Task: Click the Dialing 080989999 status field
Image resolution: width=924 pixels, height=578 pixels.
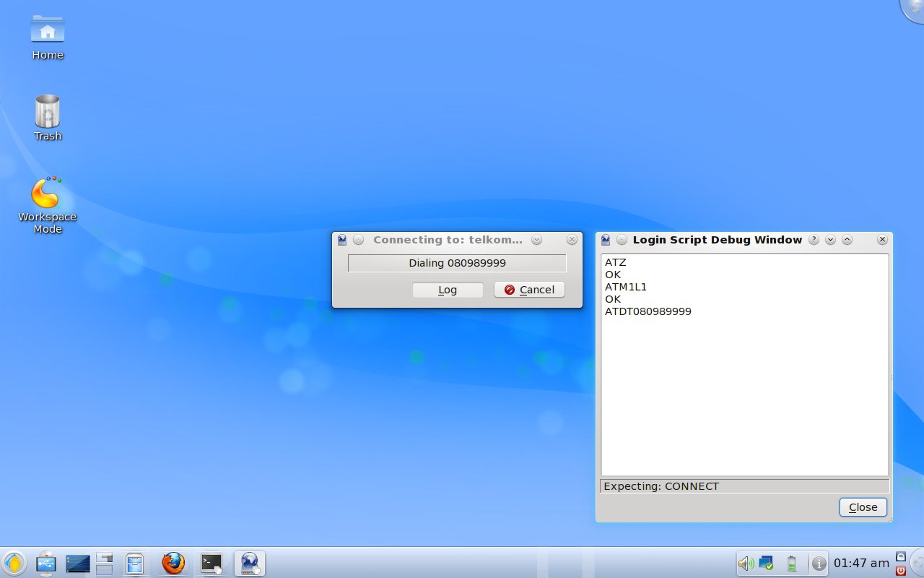Action: pyautogui.click(x=457, y=263)
